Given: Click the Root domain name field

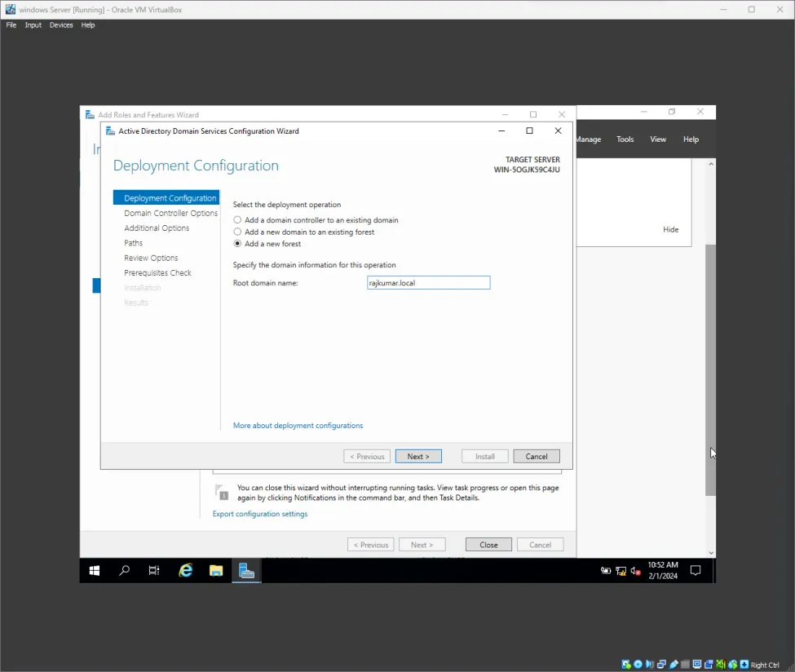Looking at the screenshot, I should pos(428,282).
